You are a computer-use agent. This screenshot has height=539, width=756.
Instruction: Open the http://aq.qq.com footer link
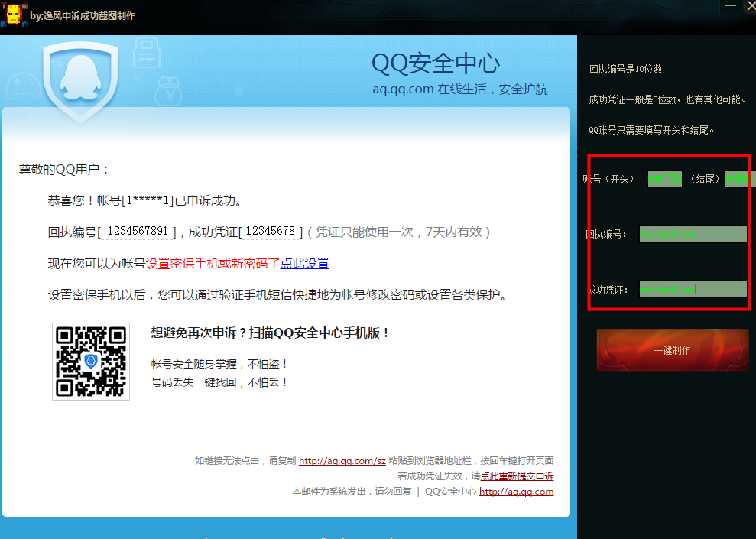coord(517,492)
